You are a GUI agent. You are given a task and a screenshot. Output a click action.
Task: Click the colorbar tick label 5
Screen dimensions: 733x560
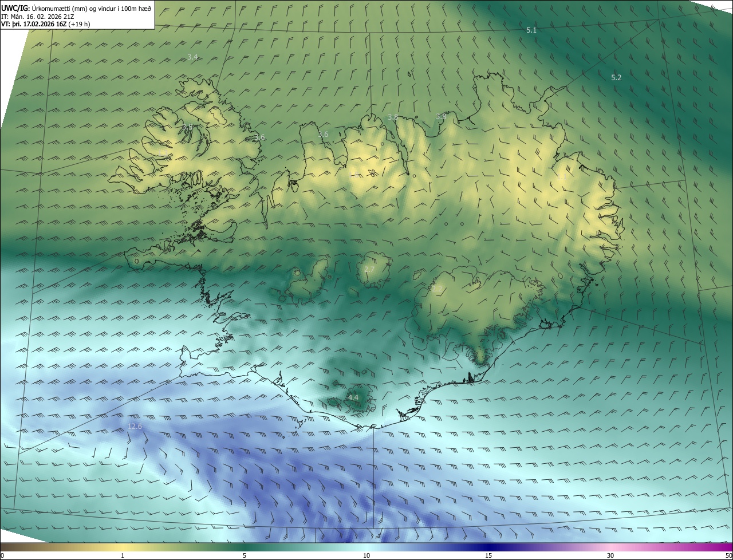(245, 555)
